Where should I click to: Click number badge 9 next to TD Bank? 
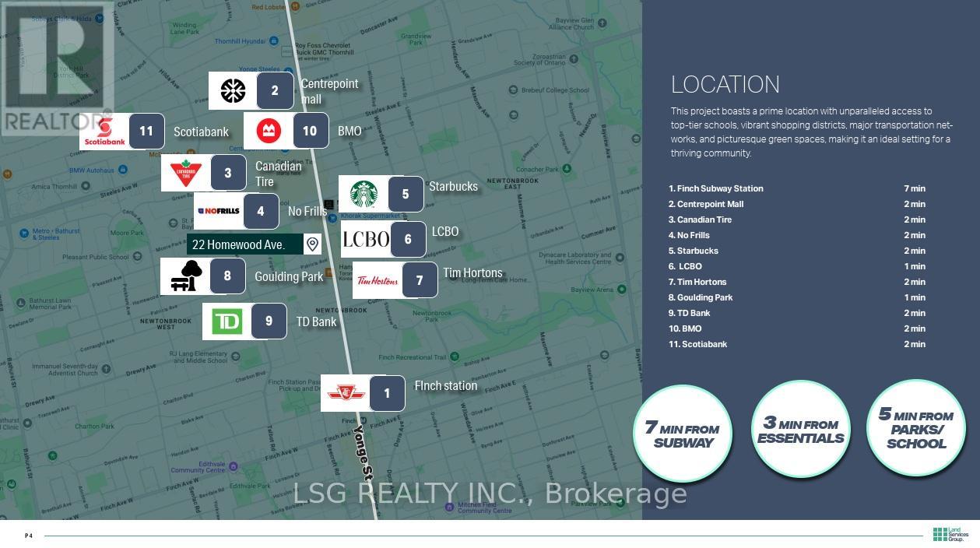tap(269, 321)
